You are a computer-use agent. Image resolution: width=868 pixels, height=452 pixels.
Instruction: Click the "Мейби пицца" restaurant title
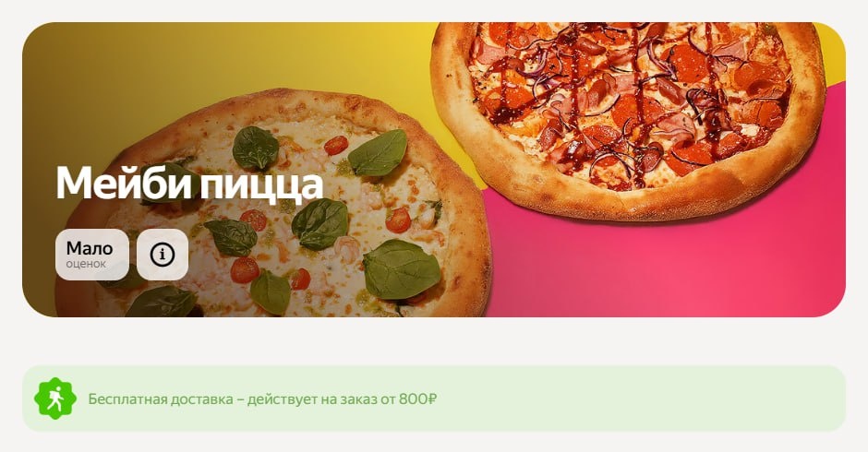[x=189, y=184]
